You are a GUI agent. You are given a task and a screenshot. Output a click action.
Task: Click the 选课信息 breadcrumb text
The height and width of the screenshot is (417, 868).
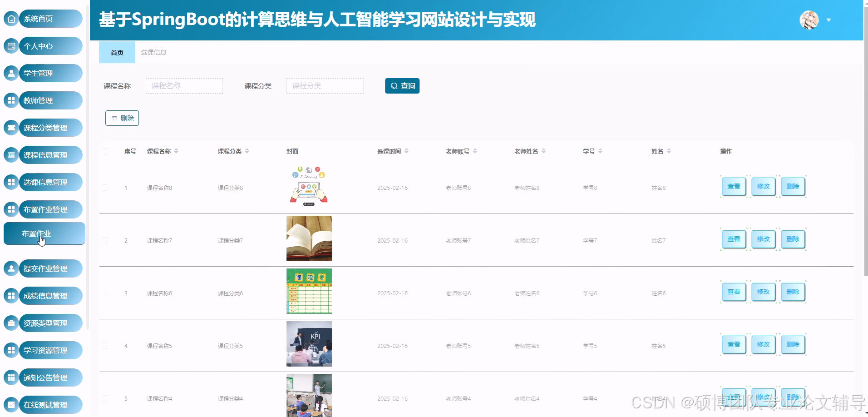pos(153,52)
